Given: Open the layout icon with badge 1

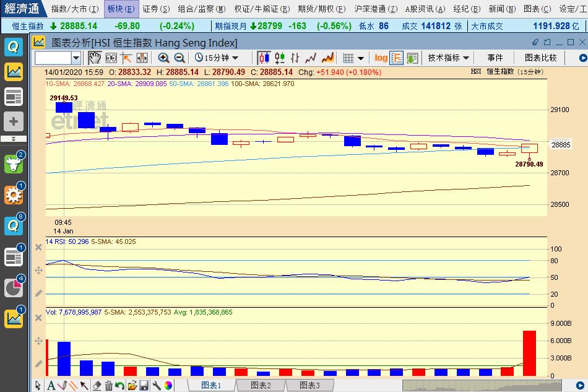Looking at the screenshot, I should tap(14, 256).
